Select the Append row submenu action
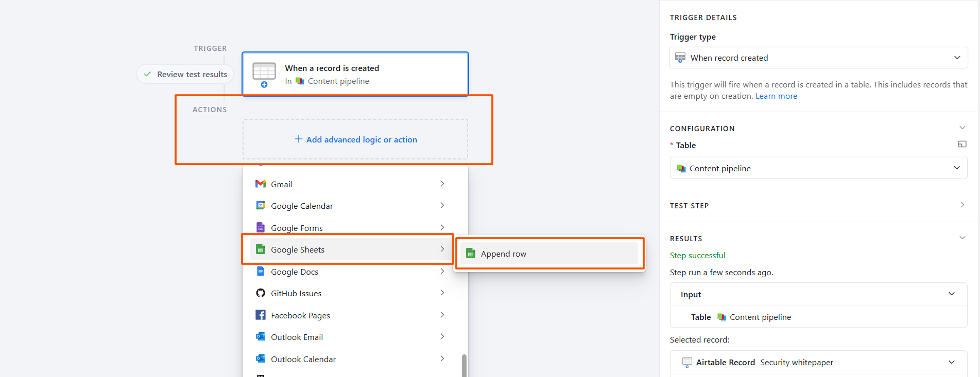The image size is (980, 377). (549, 254)
